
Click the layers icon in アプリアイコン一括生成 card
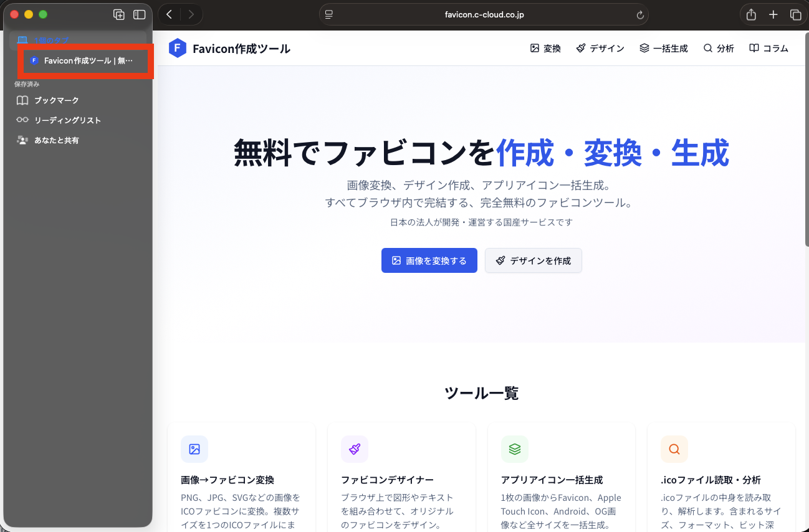click(515, 449)
